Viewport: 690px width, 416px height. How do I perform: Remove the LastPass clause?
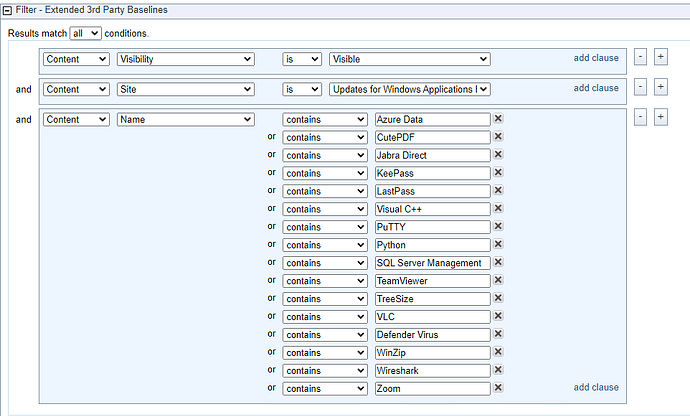[x=498, y=190]
